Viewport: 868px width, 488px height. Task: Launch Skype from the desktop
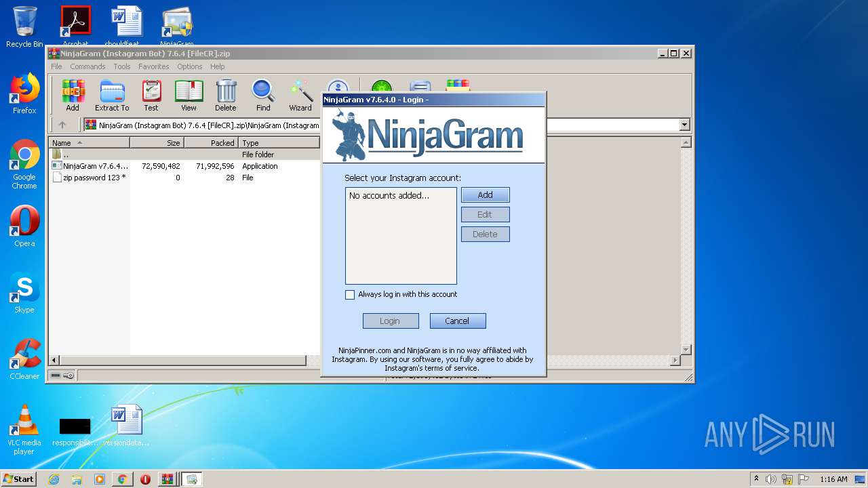[24, 293]
